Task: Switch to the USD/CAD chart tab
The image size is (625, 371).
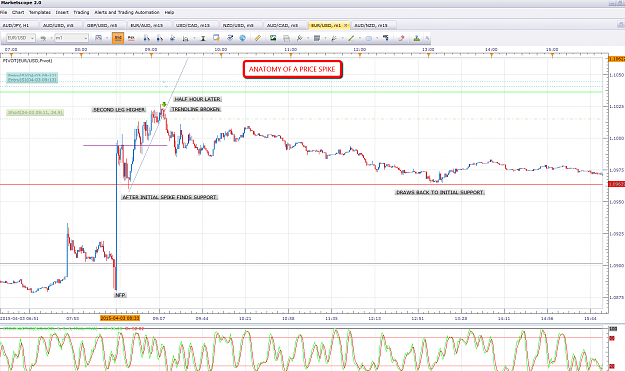Action: (x=195, y=25)
